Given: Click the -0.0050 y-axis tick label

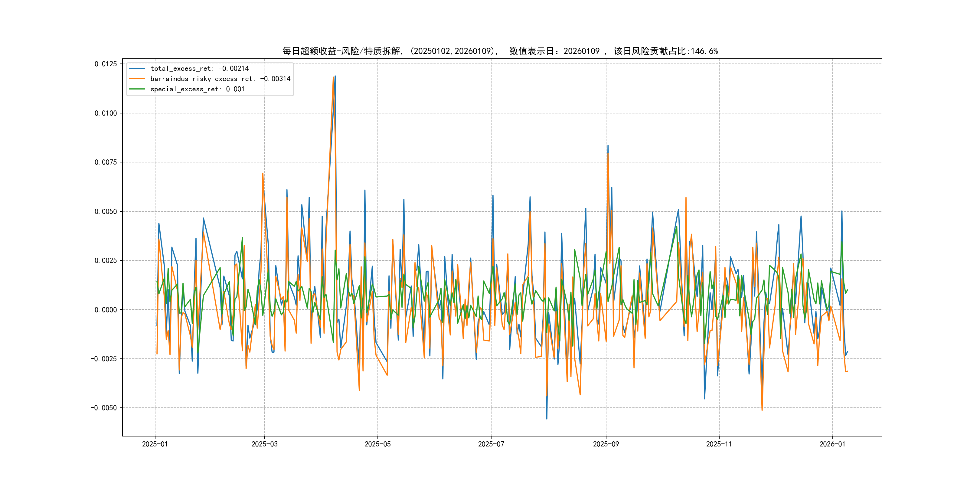Looking at the screenshot, I should (104, 408).
